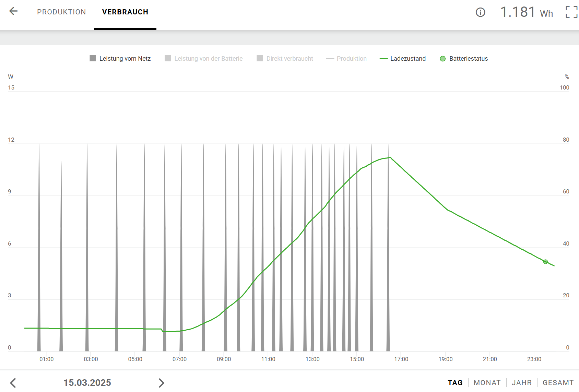579x392 pixels.
Task: Click the back arrow icon
Action: point(13,11)
